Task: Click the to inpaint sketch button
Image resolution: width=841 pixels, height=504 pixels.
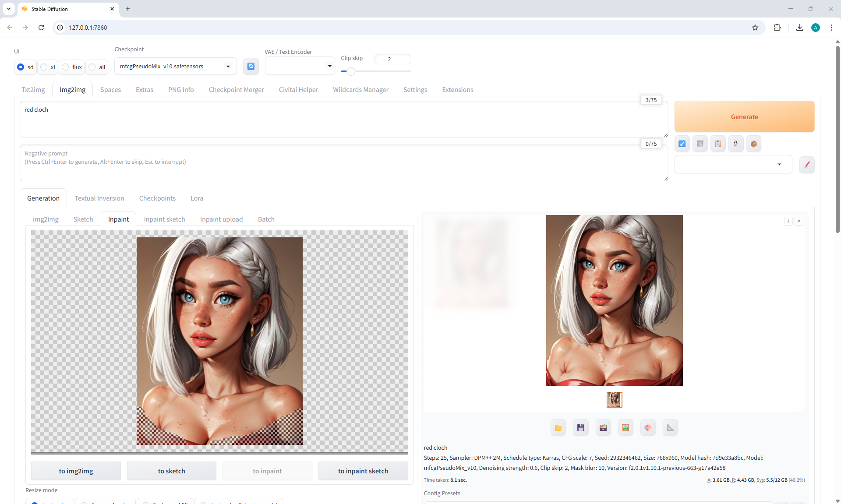Action: [363, 471]
